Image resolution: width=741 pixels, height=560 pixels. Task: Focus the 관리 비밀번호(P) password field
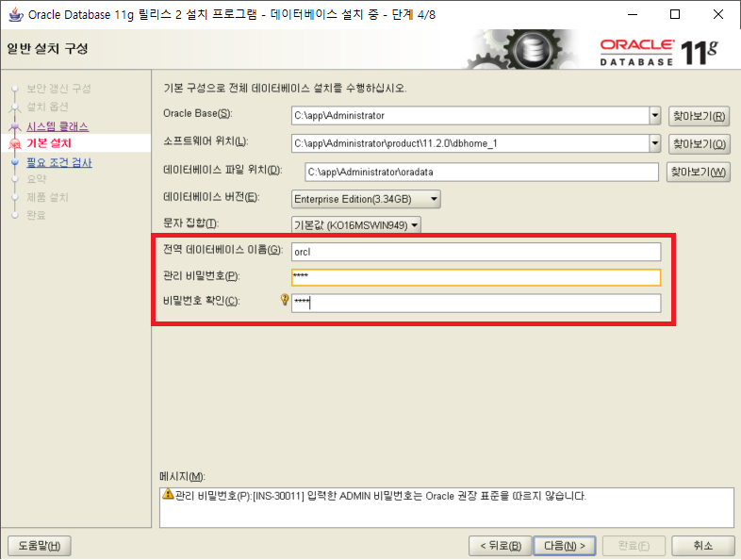point(476,277)
